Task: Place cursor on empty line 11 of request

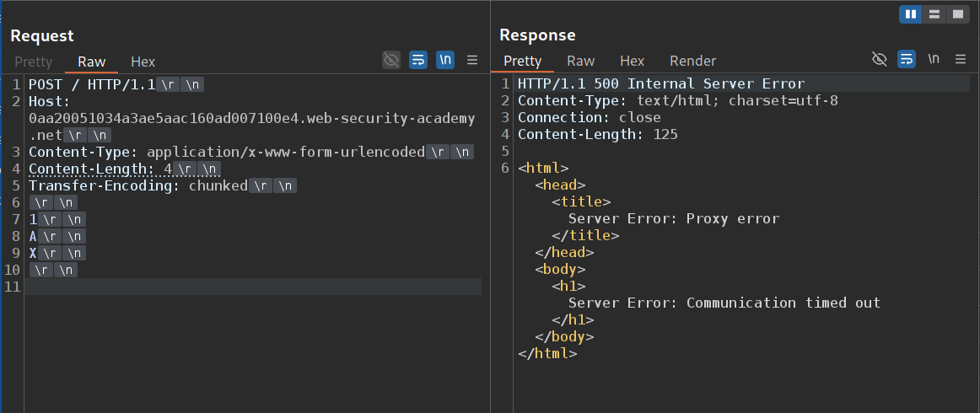Action: pos(253,287)
